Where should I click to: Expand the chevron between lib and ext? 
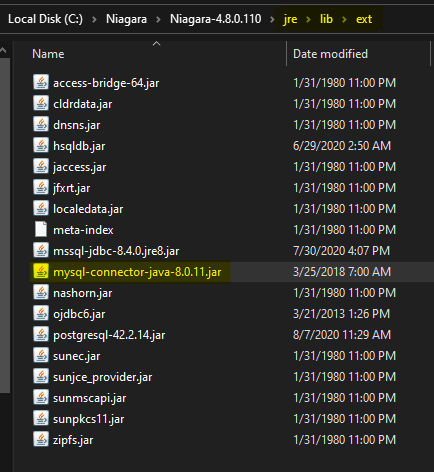click(345, 19)
